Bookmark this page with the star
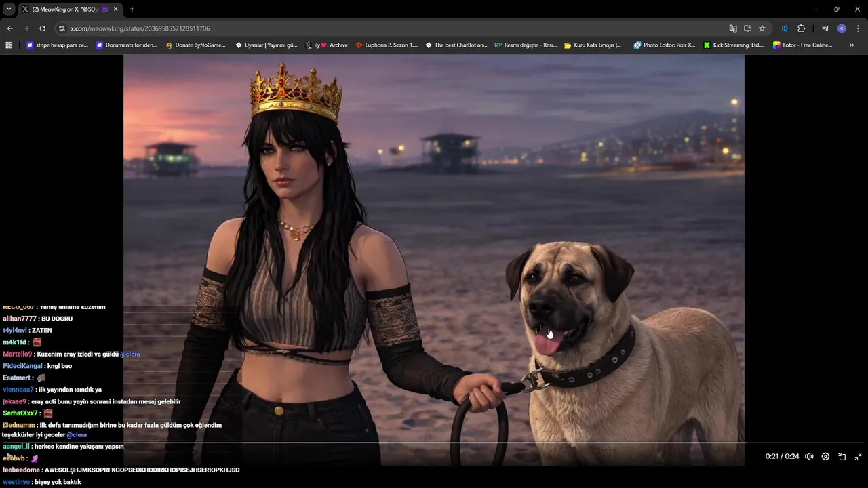Viewport: 868px width, 488px height. point(762,28)
